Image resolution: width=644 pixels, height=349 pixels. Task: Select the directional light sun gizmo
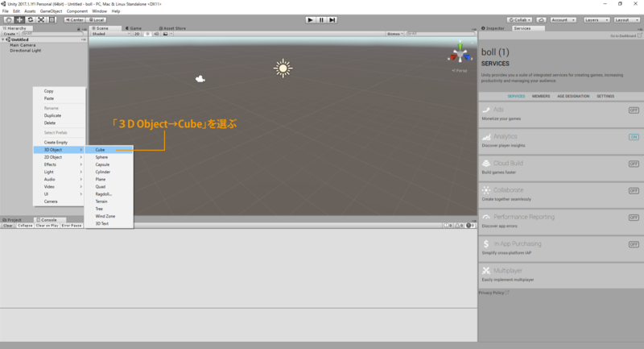click(283, 69)
